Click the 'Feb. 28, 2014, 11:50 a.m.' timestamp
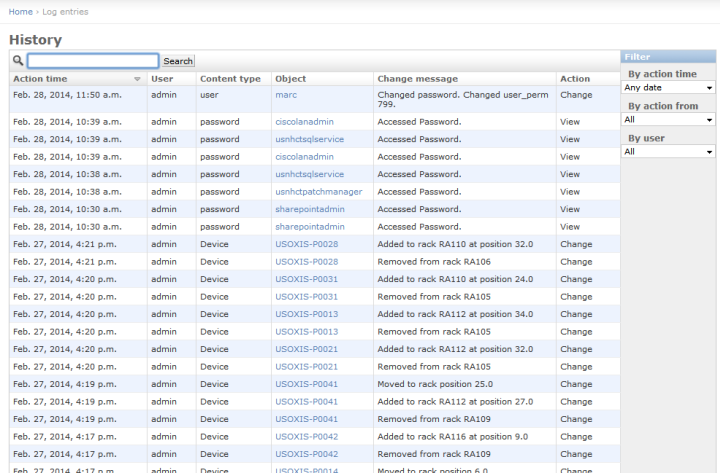 68,95
